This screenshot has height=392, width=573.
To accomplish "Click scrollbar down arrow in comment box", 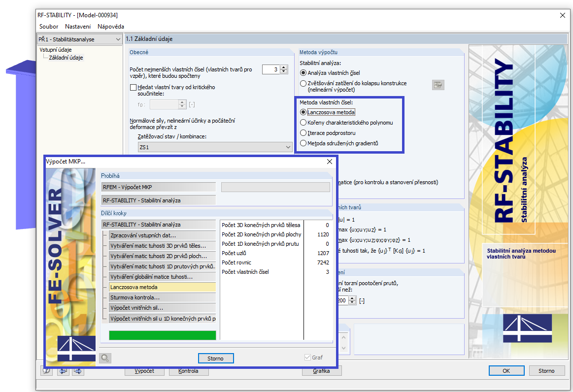I will pos(343,348).
